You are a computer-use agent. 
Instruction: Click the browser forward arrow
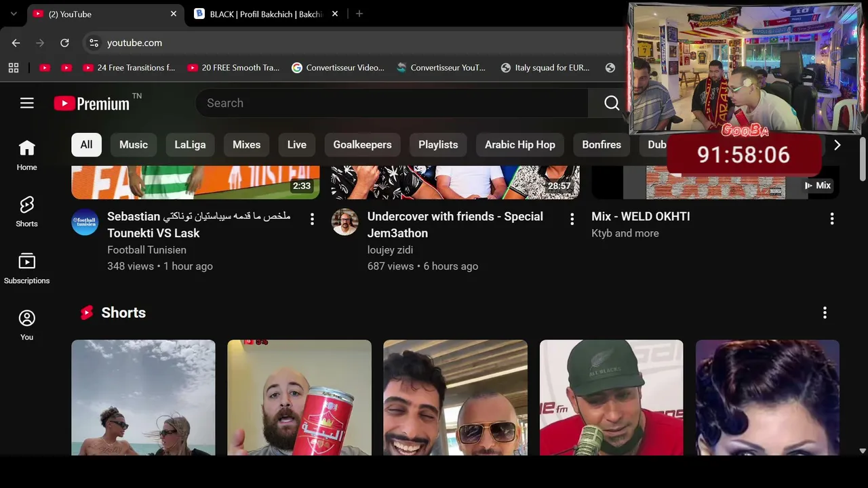(x=40, y=43)
